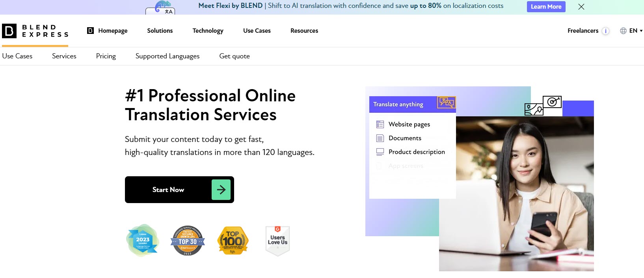Open Use Cases in the top navigation
Image resolution: width=644 pixels, height=278 pixels.
257,31
